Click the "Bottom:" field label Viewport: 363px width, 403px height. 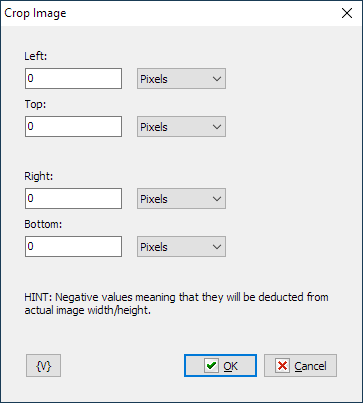click(x=43, y=224)
